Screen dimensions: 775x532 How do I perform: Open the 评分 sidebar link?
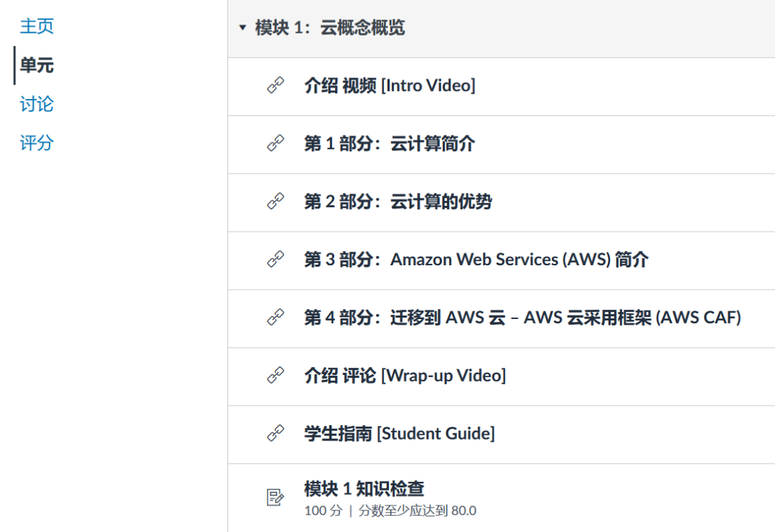[37, 143]
